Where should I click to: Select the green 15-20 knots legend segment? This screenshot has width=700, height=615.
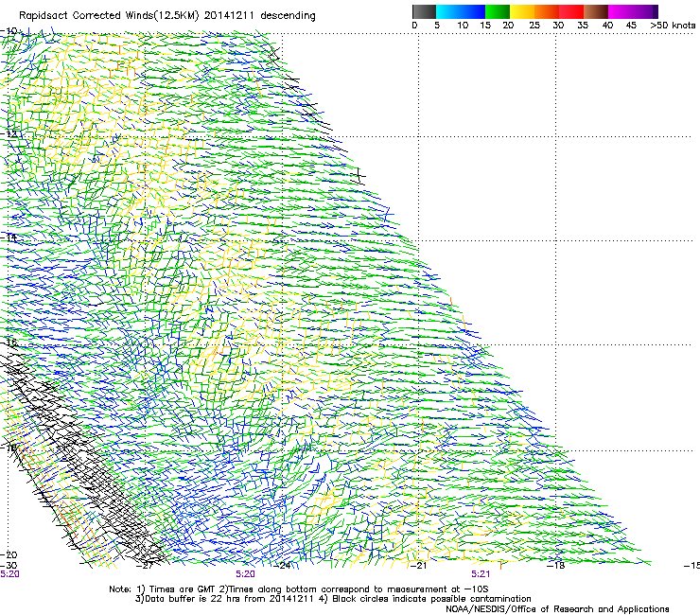498,11
